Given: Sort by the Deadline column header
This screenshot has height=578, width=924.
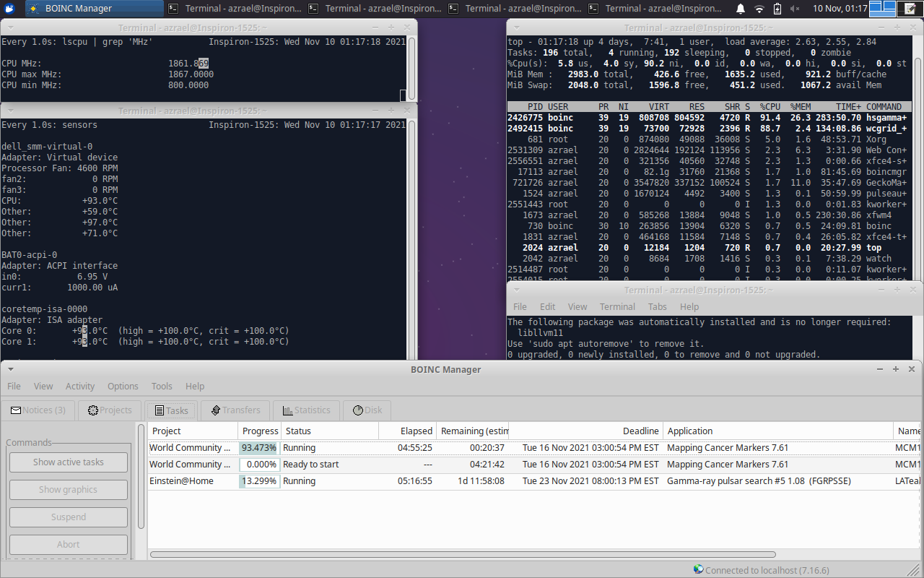Looking at the screenshot, I should click(x=585, y=431).
